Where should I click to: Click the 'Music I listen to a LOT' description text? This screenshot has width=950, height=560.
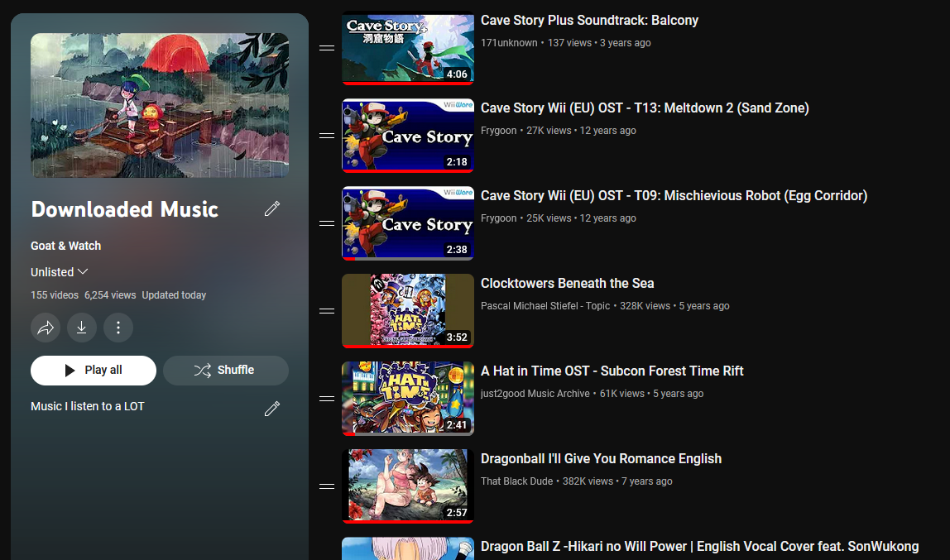tap(88, 406)
